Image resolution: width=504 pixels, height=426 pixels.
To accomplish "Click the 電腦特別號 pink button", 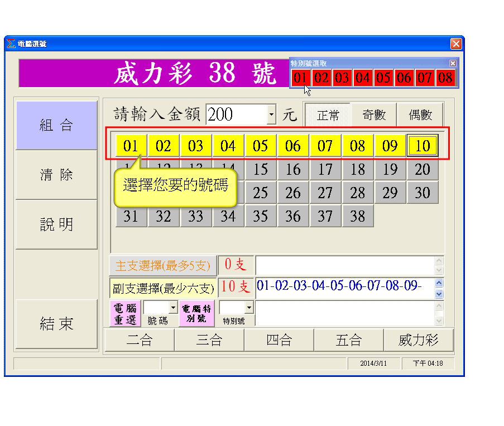I will [x=196, y=313].
